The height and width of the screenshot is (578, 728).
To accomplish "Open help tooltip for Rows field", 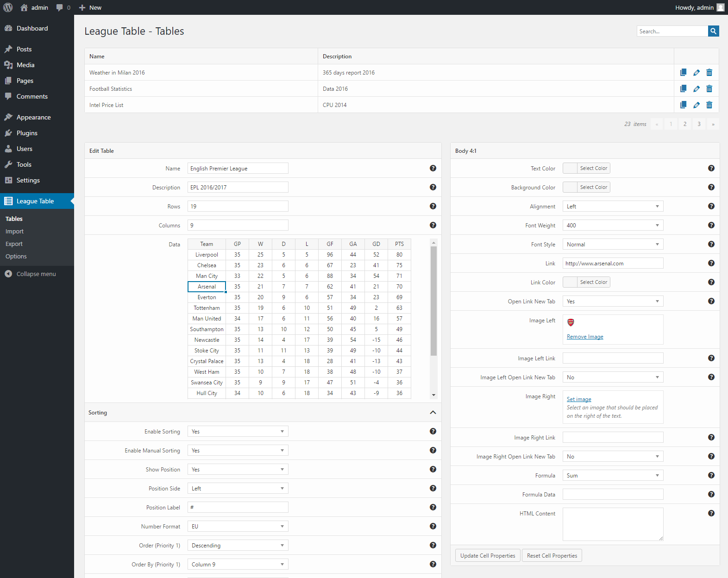I will pos(433,206).
